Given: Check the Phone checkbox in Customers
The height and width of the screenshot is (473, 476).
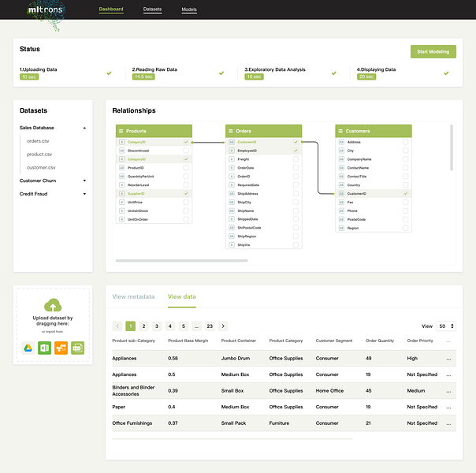Looking at the screenshot, I should click(x=406, y=210).
